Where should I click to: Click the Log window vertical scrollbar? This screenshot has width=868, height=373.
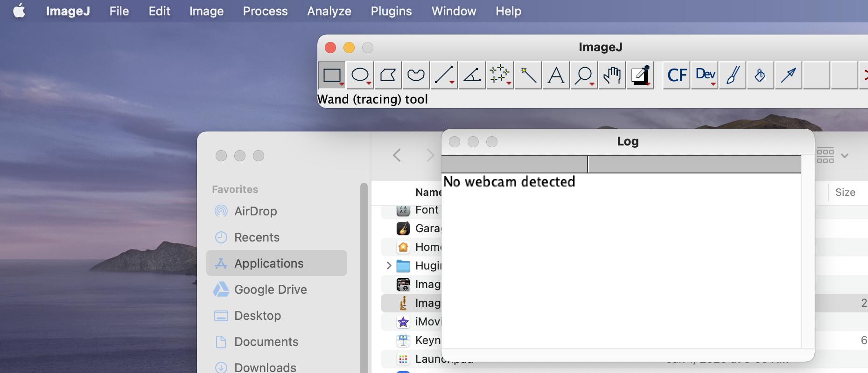coord(807,252)
